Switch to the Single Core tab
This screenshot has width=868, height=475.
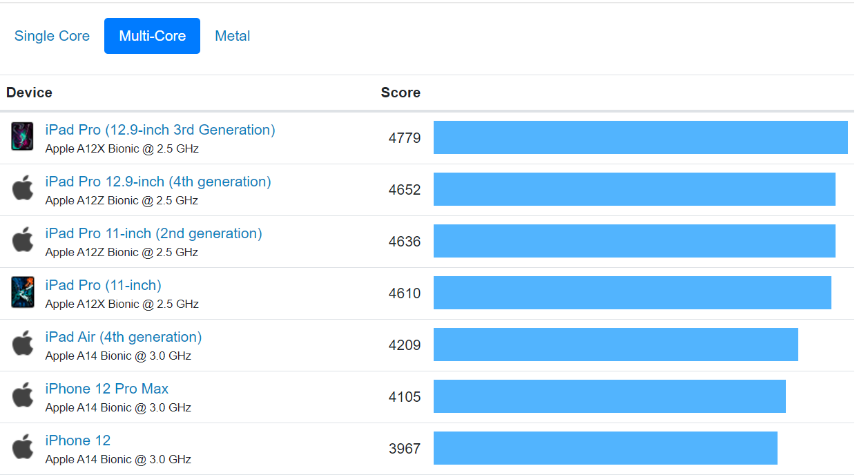(52, 36)
